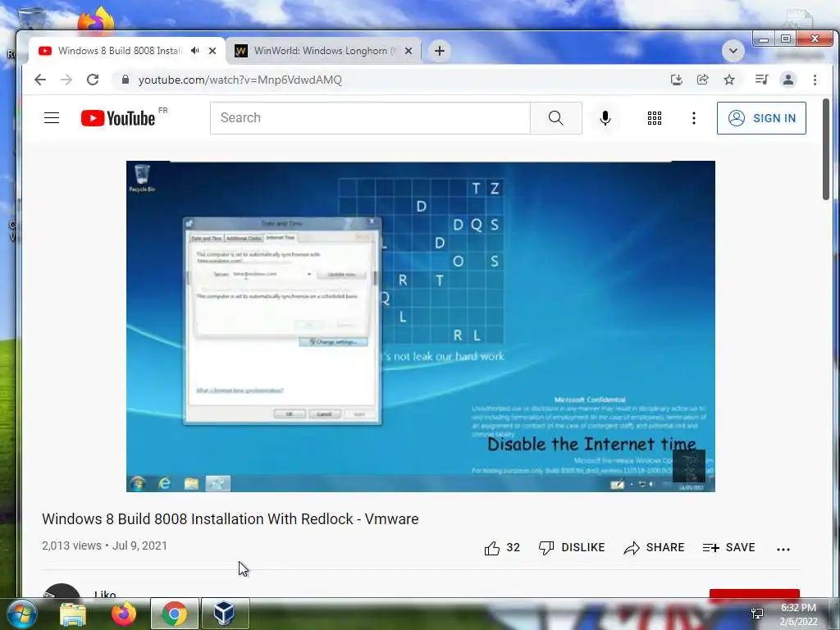Open YouTube settings three-dot menu

(x=694, y=118)
